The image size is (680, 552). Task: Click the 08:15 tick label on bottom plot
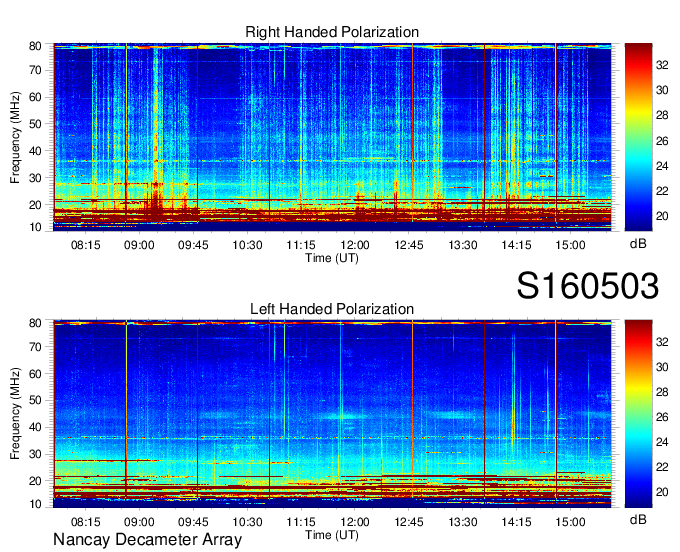coord(85,522)
